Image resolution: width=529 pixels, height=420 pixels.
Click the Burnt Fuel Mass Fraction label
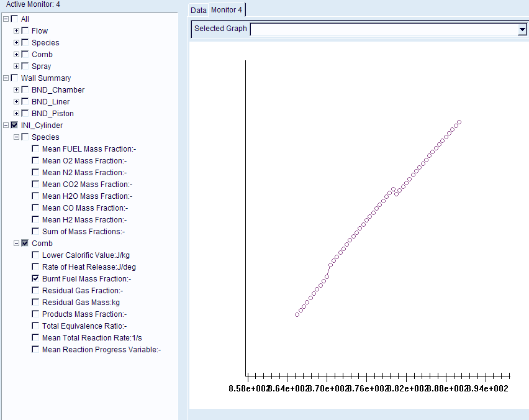(x=87, y=278)
